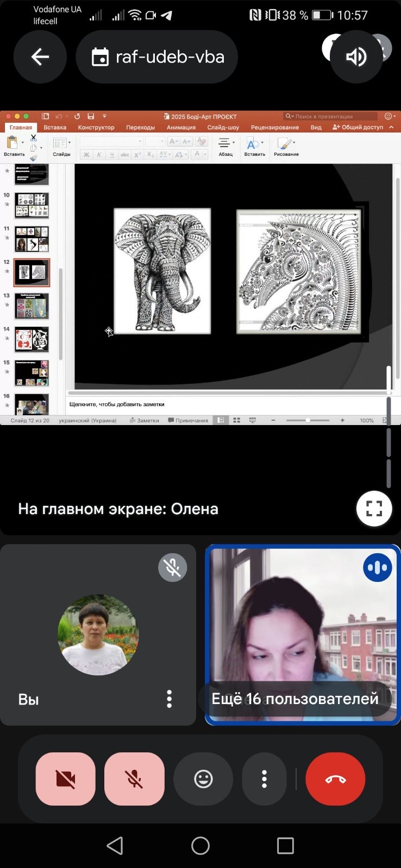This screenshot has width=401, height=868.
Task: Tap Android back navigation triangle
Action: [115, 845]
